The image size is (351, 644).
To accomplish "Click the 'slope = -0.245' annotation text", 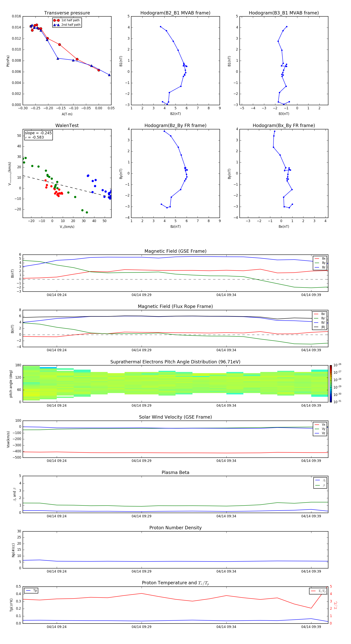I will click(38, 133).
